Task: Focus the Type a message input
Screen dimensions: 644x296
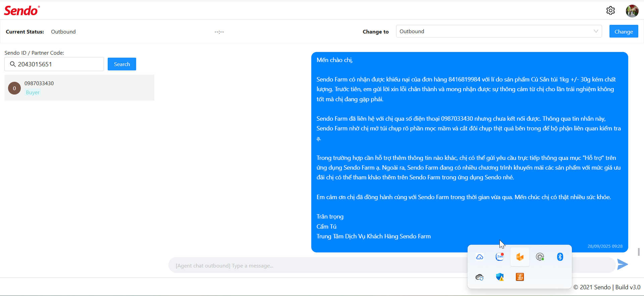Action: [392, 265]
